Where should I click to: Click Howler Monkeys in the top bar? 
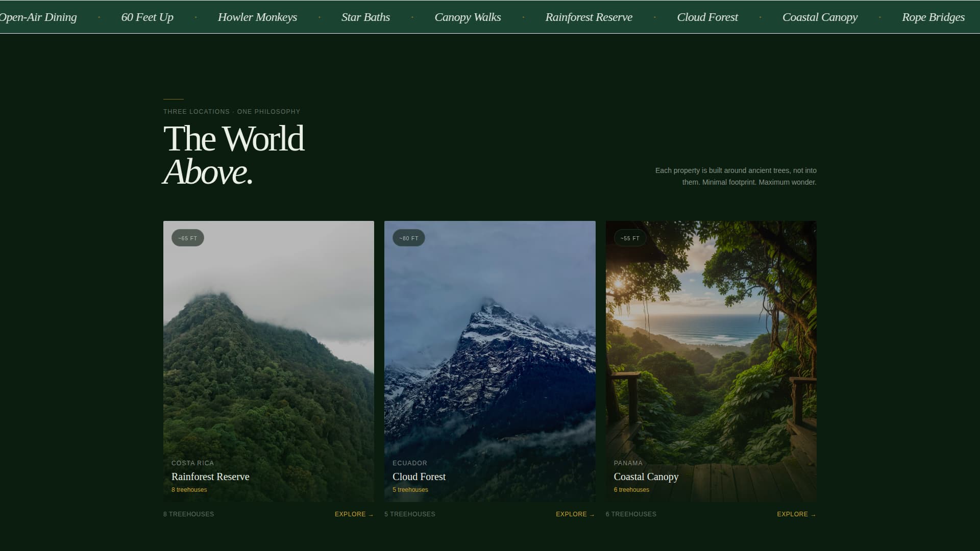point(258,17)
